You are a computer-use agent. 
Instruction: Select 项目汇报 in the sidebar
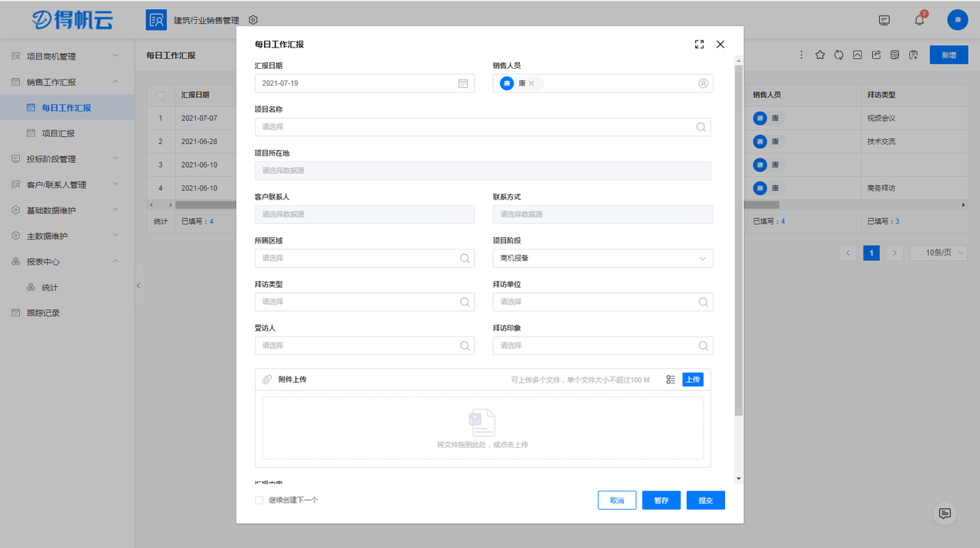coord(59,133)
